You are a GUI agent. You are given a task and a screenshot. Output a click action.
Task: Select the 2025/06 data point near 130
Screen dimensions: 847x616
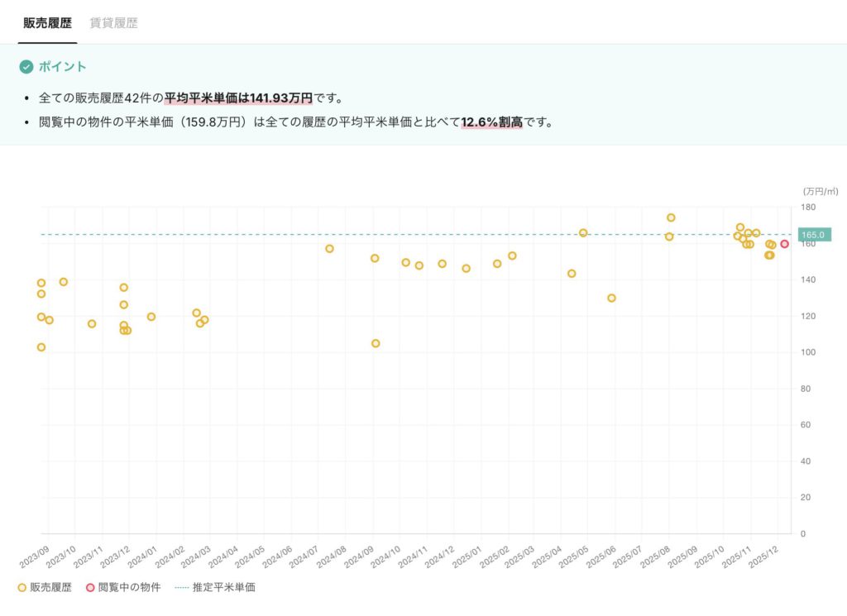pyautogui.click(x=611, y=298)
